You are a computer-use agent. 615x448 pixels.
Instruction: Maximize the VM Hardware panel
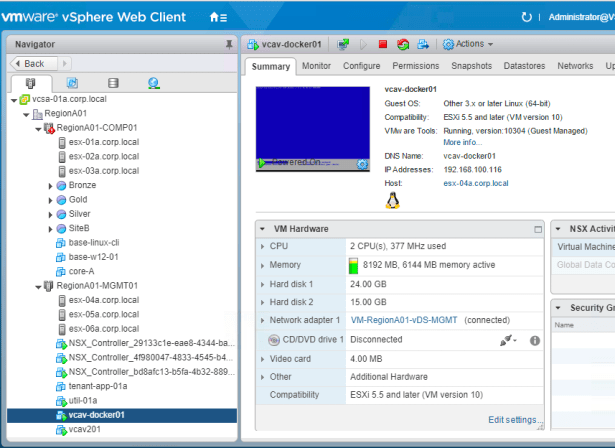(x=538, y=229)
